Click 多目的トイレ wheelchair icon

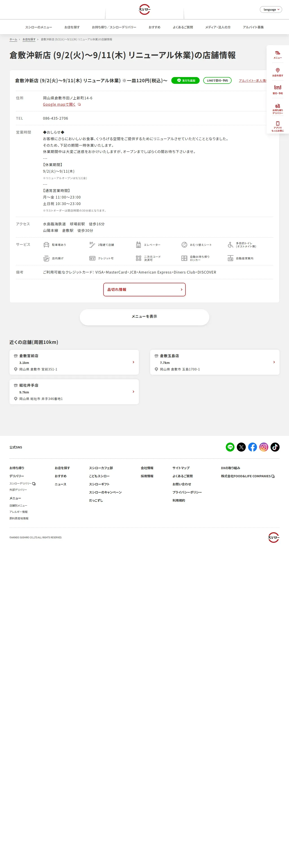coord(230,245)
